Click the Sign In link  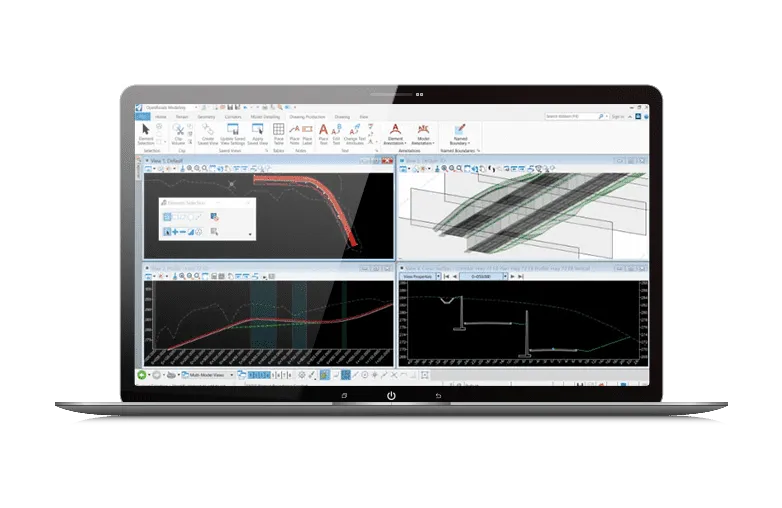tap(617, 116)
